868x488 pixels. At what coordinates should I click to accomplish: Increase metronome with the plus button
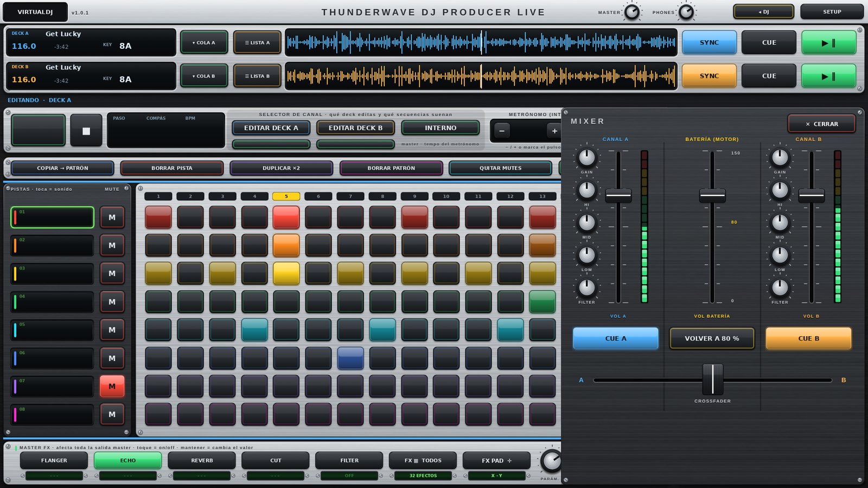(554, 131)
